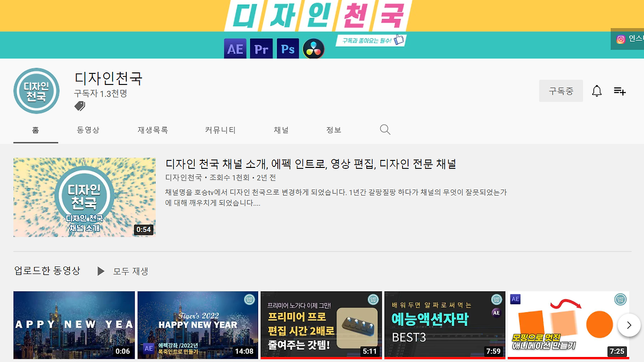Viewport: 644px width, 362px height.
Task: Go to the 정보 tab
Action: coord(334,130)
